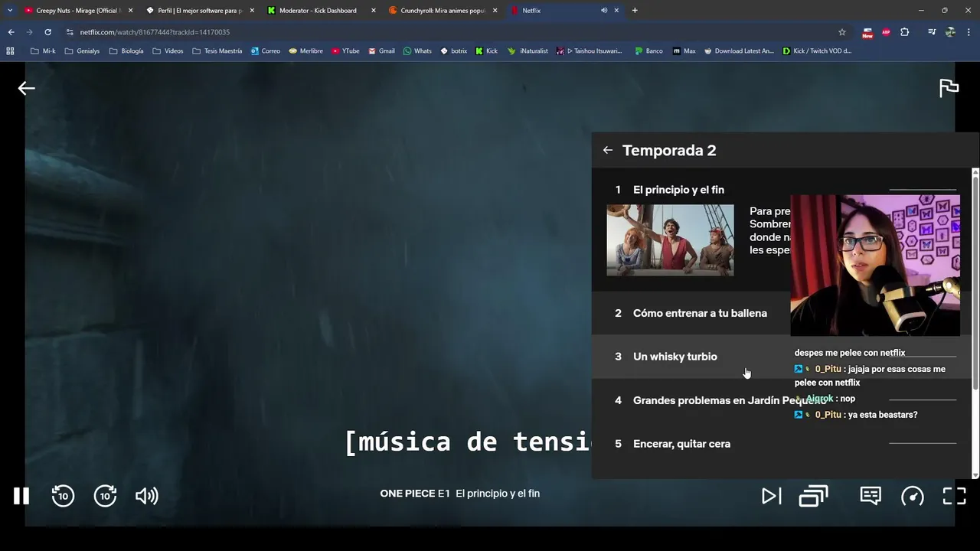Toggle fullscreen mode

(x=954, y=496)
